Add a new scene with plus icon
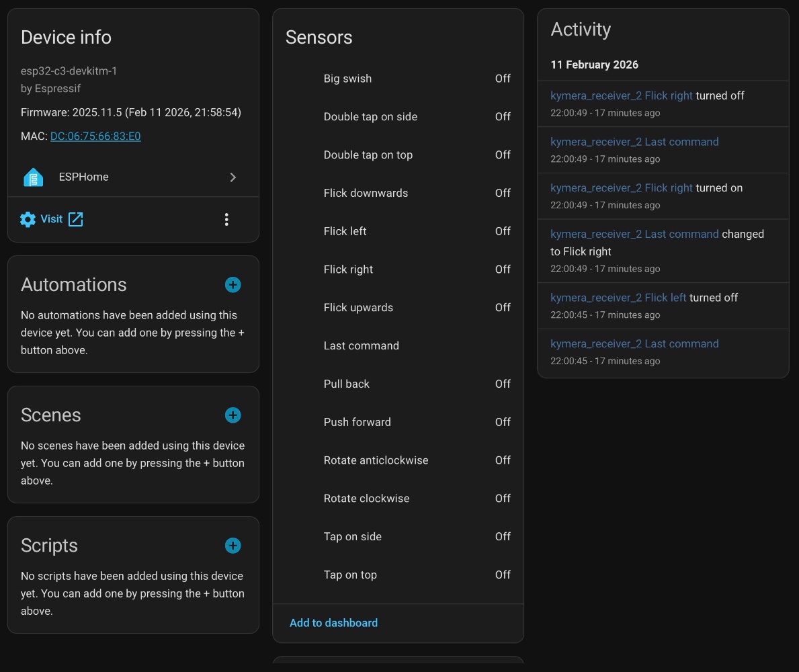 [x=233, y=415]
